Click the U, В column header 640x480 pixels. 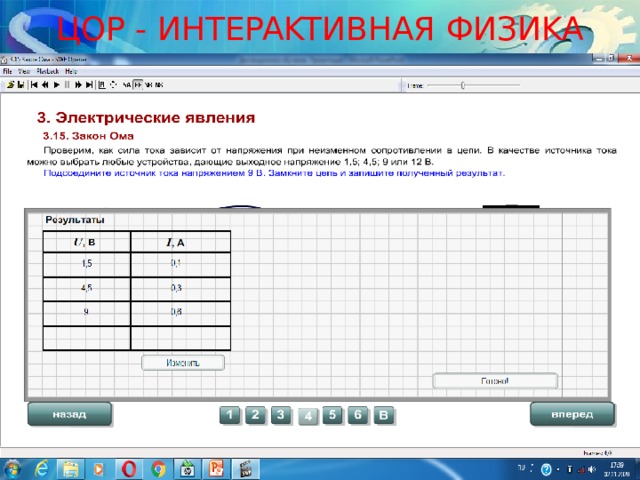click(x=87, y=242)
